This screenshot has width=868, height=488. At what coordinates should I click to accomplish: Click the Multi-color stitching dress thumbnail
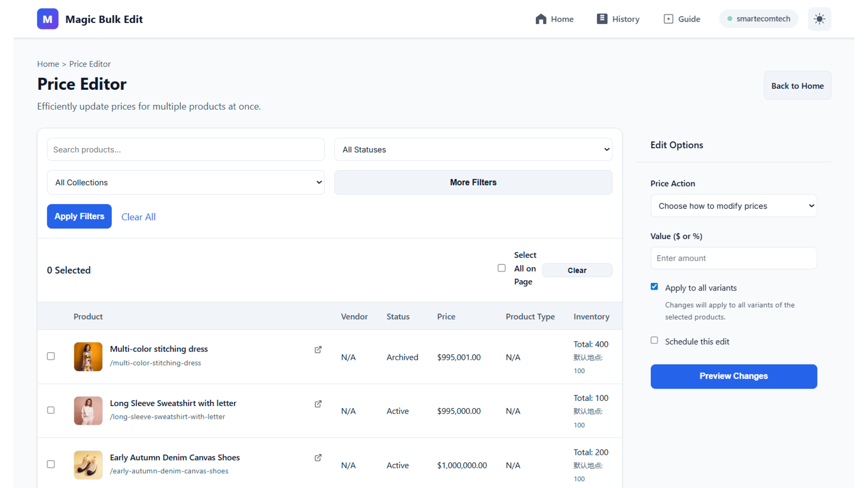click(x=88, y=357)
